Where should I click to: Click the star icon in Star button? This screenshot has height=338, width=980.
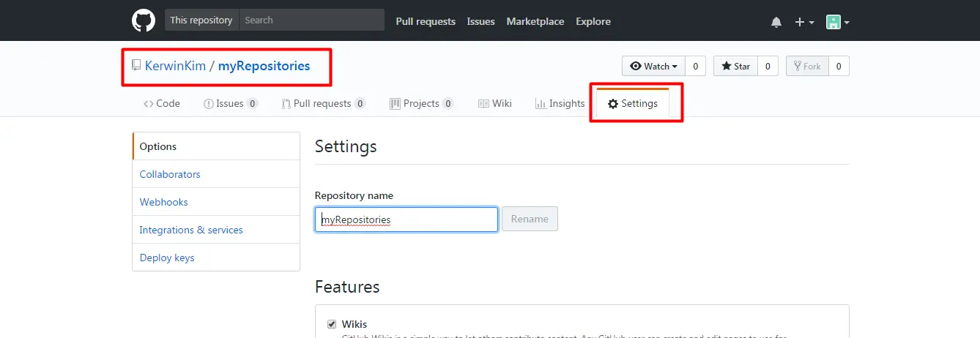click(727, 66)
